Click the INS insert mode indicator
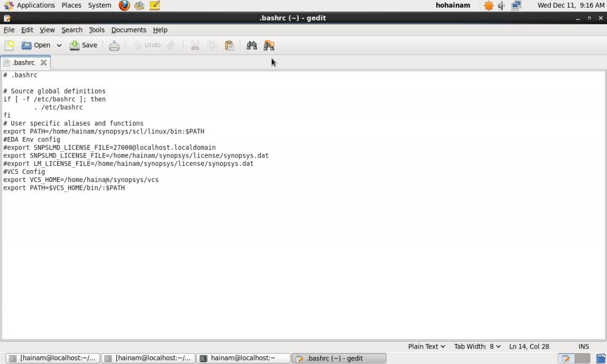607x364 pixels. pos(584,347)
